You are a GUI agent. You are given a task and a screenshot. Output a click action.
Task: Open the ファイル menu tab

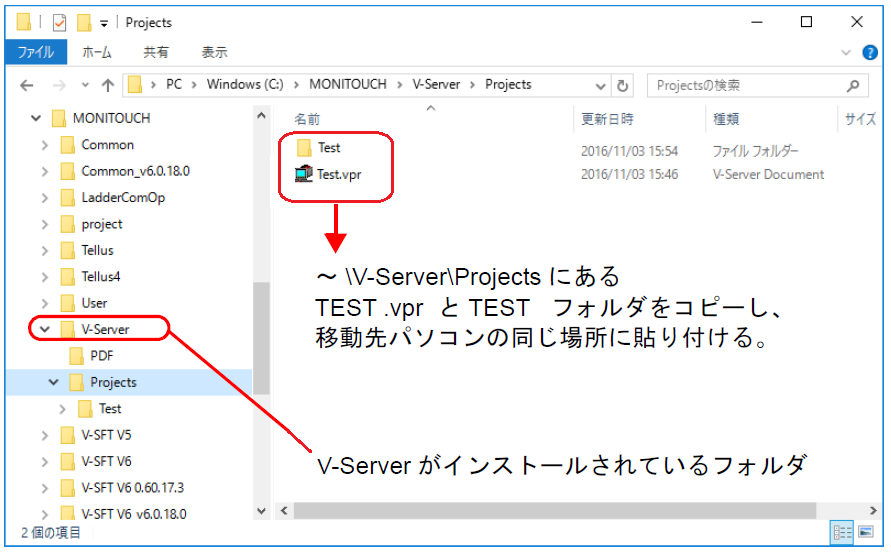click(35, 52)
